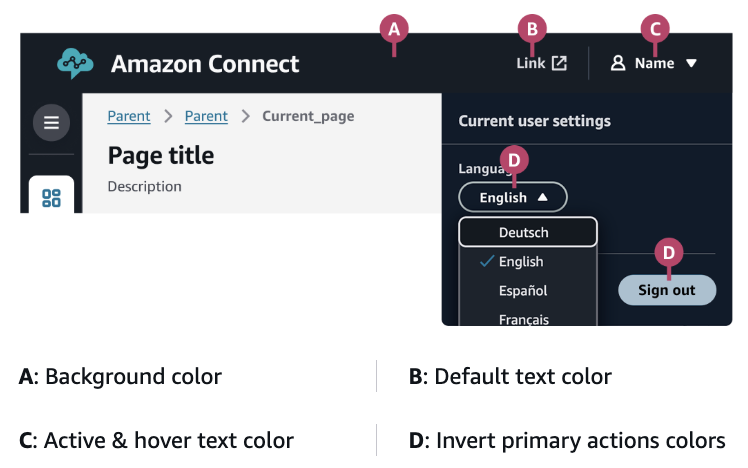748x468 pixels.
Task: Go to the second Parent breadcrumb link
Action: (206, 116)
